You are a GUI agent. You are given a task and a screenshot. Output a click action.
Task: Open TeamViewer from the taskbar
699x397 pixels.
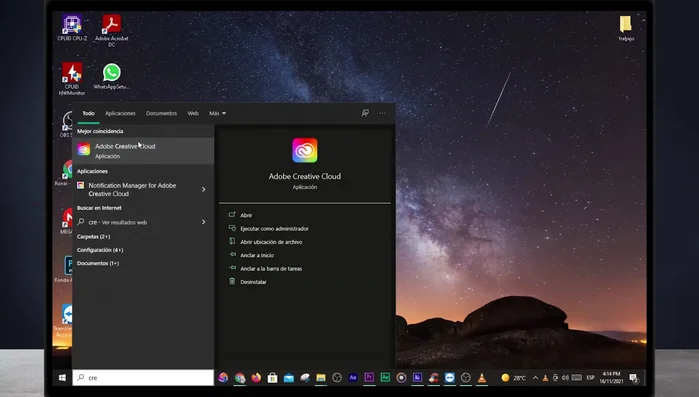pos(449,378)
